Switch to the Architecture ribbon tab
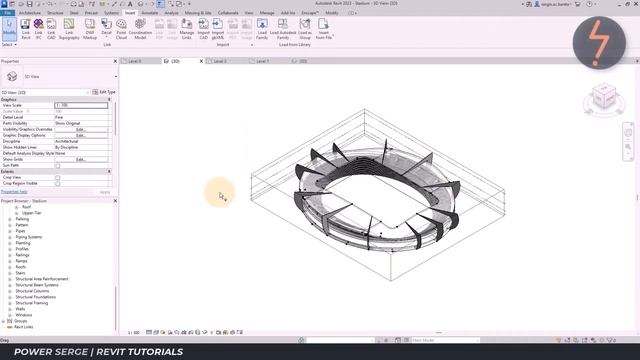This screenshot has height=360, width=640. (x=30, y=13)
